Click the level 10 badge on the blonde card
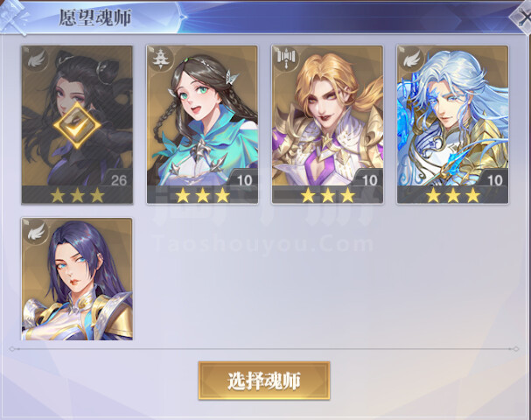Screen dimensions: 531x420 pyautogui.click(x=369, y=179)
